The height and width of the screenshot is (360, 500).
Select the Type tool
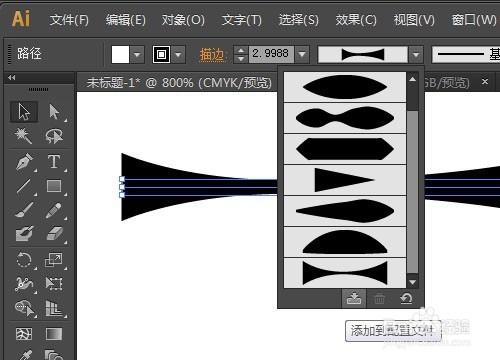pyautogui.click(x=54, y=162)
